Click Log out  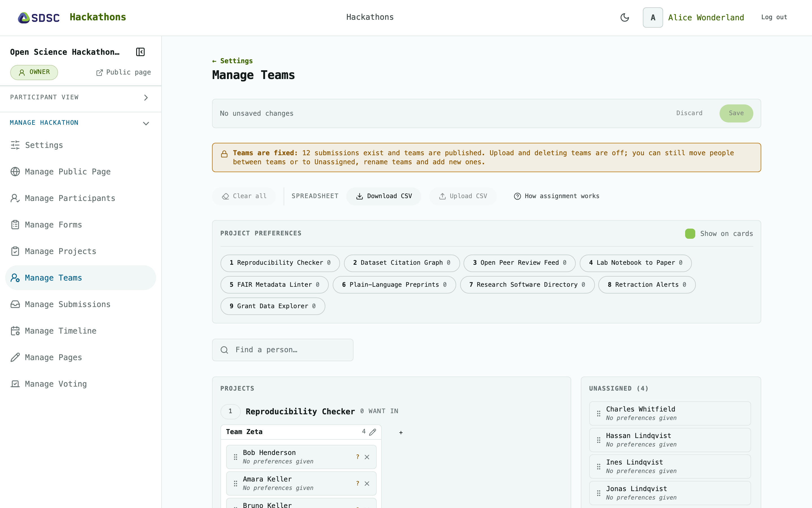click(x=774, y=17)
